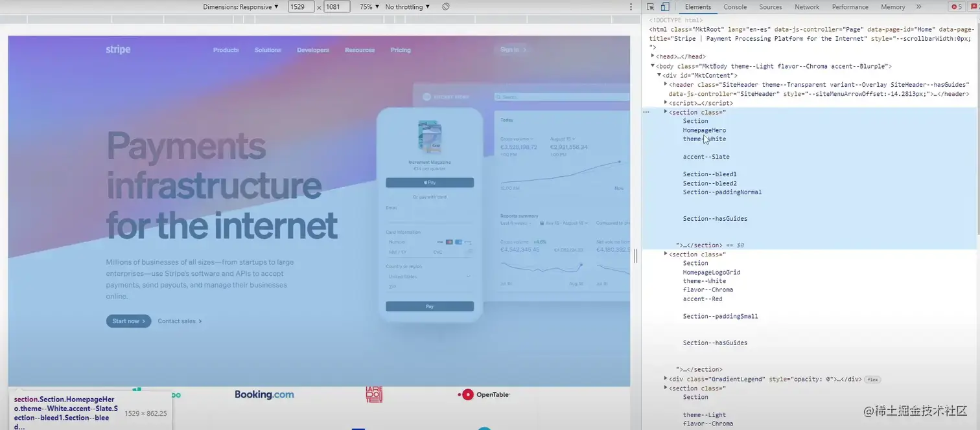The width and height of the screenshot is (980, 430).
Task: Click the Stripe logo in the page
Action: click(118, 50)
